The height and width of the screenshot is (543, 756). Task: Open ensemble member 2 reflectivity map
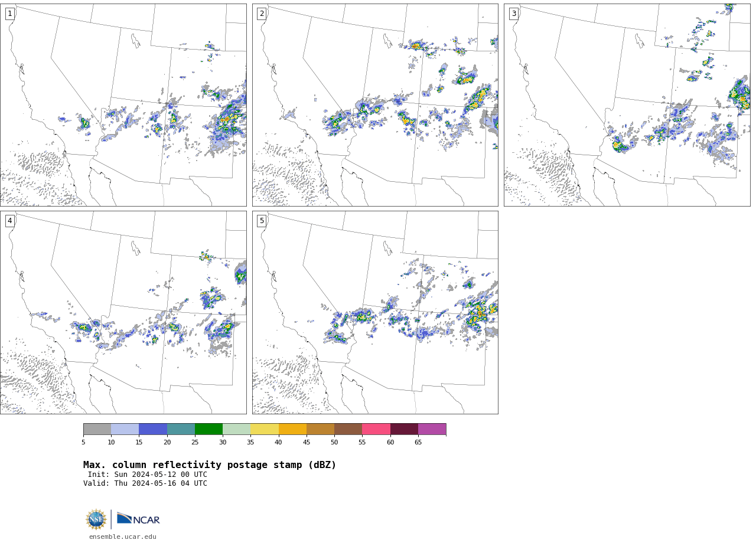[x=375, y=105]
